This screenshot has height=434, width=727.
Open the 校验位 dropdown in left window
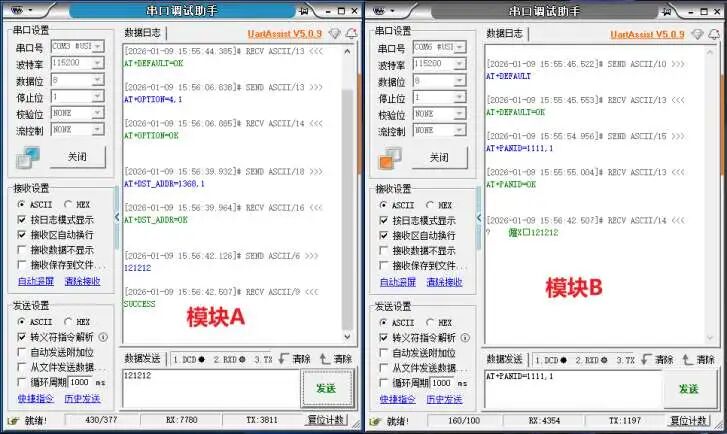(97, 113)
